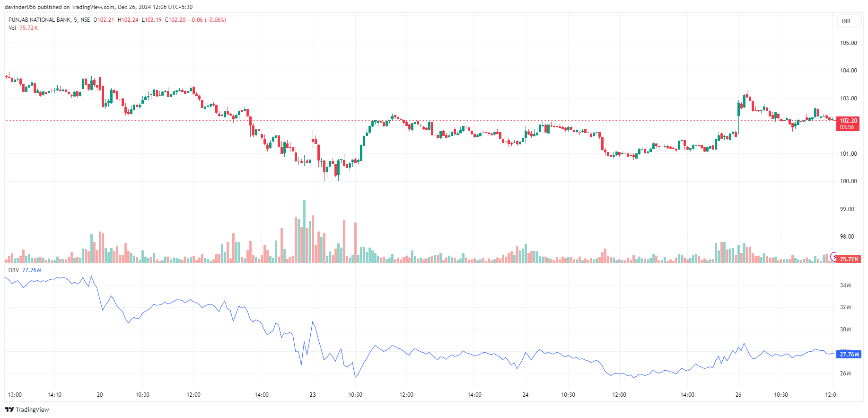This screenshot has width=868, height=418.
Task: Click the 24 date label on the time axis
Action: click(526, 395)
